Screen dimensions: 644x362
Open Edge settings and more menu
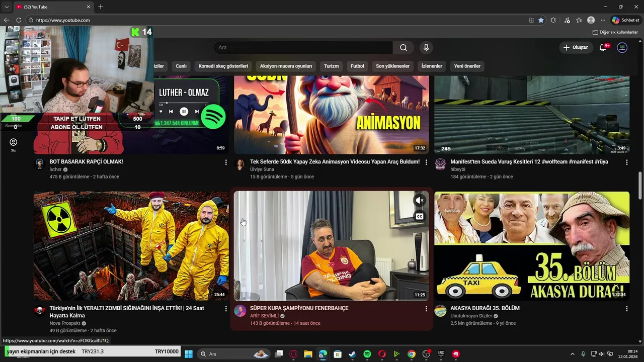tap(603, 20)
